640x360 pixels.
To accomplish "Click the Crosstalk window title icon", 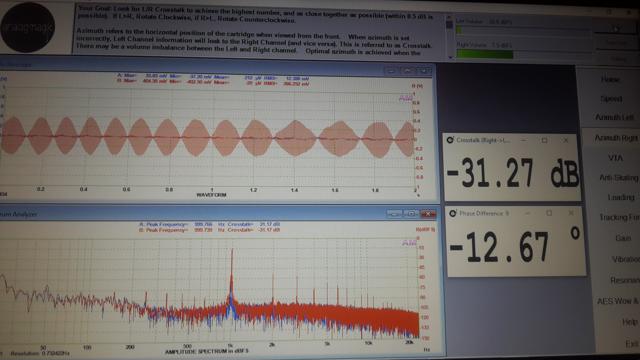I will (x=450, y=140).
